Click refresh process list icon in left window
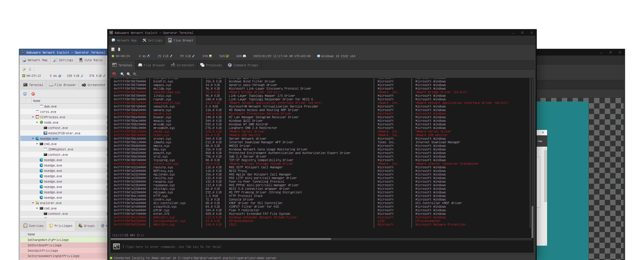The width and height of the screenshot is (644, 260). (x=25, y=94)
